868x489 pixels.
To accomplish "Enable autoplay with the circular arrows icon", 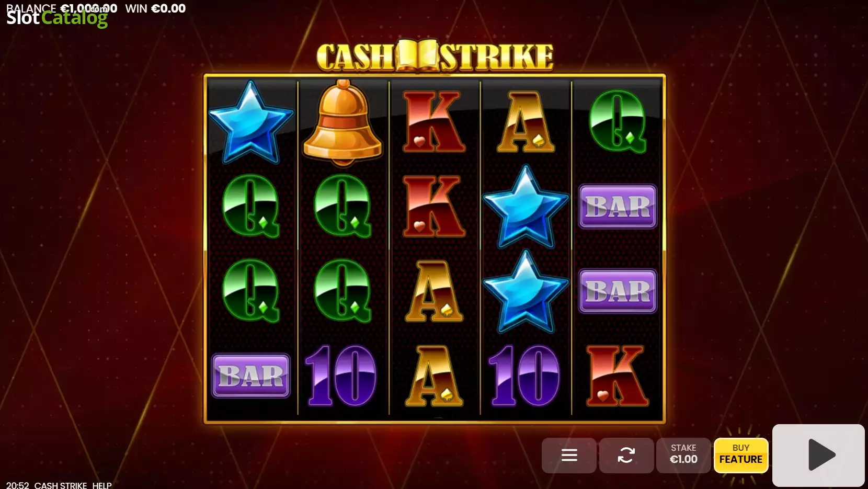I will (x=626, y=456).
